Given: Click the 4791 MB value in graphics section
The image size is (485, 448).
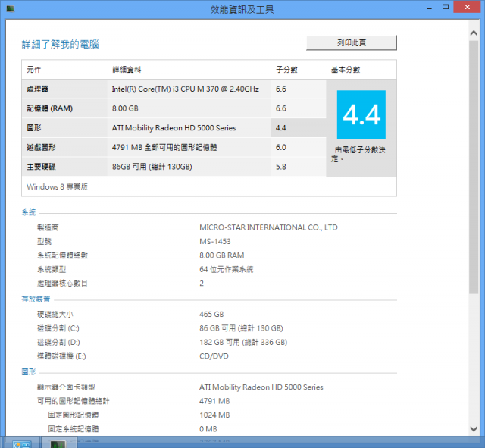Looking at the screenshot, I should point(214,401).
